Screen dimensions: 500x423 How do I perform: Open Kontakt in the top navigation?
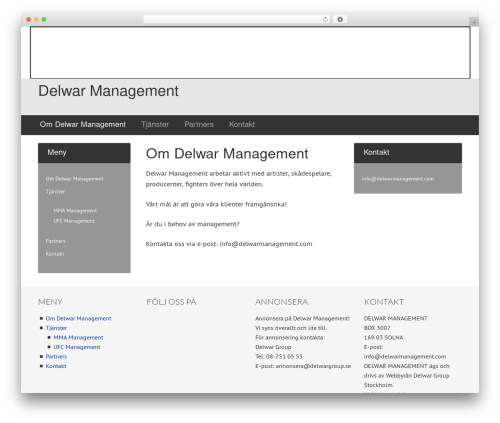click(242, 124)
